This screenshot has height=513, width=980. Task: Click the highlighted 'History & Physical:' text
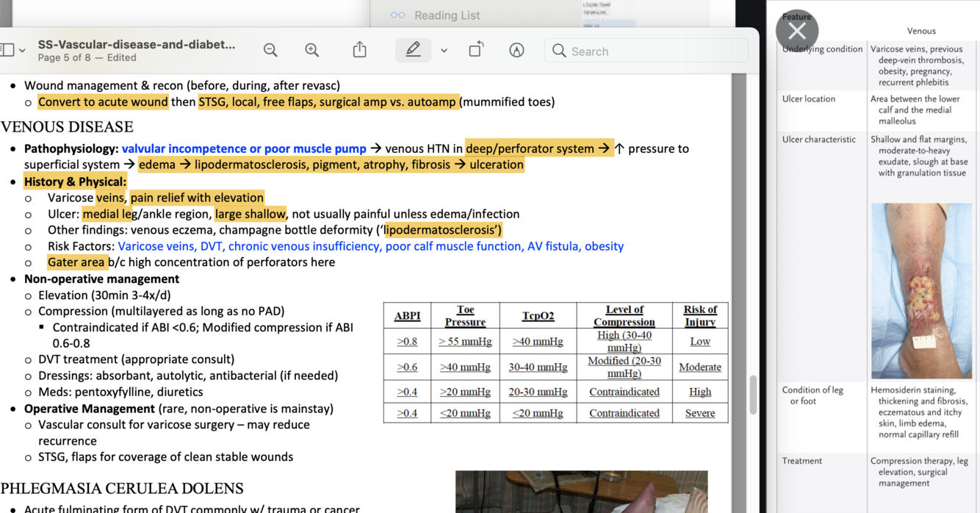(75, 182)
